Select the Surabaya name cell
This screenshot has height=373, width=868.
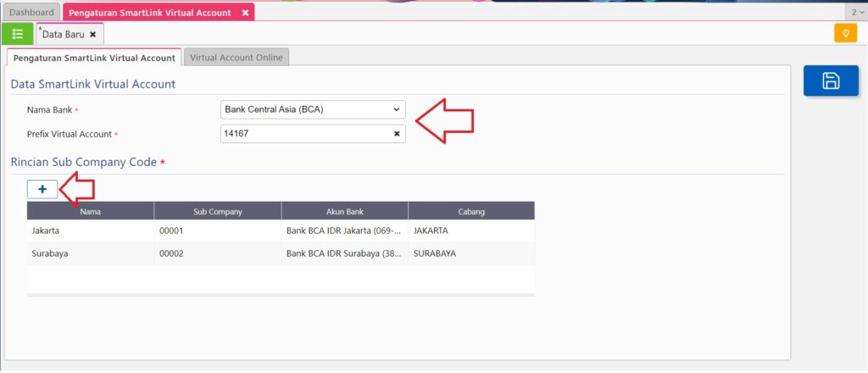tap(90, 254)
